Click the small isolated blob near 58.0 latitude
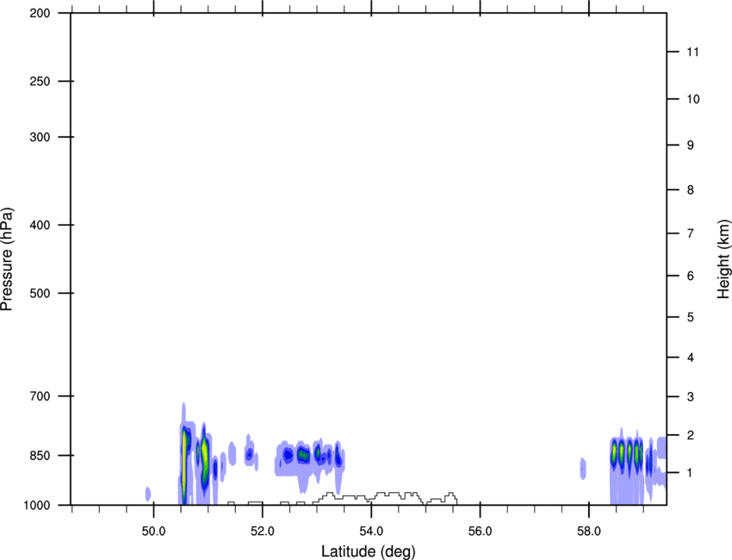The width and height of the screenshot is (732, 560). click(583, 468)
